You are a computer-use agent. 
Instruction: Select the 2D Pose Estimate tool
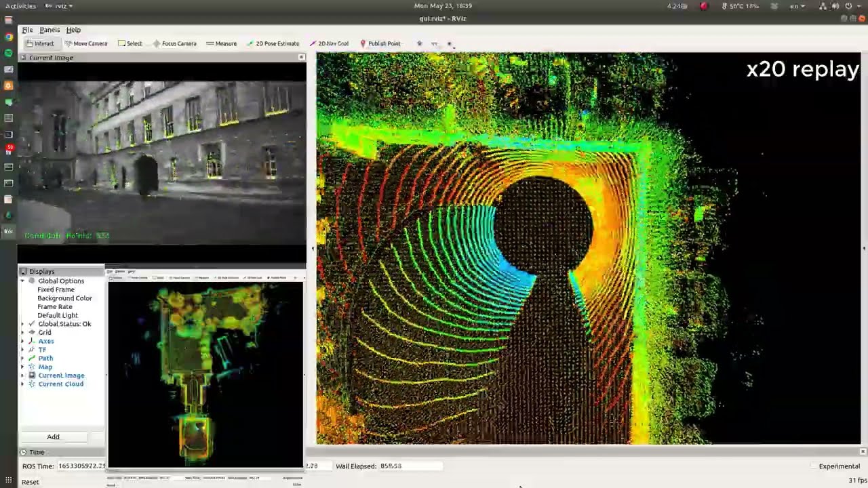pos(273,43)
